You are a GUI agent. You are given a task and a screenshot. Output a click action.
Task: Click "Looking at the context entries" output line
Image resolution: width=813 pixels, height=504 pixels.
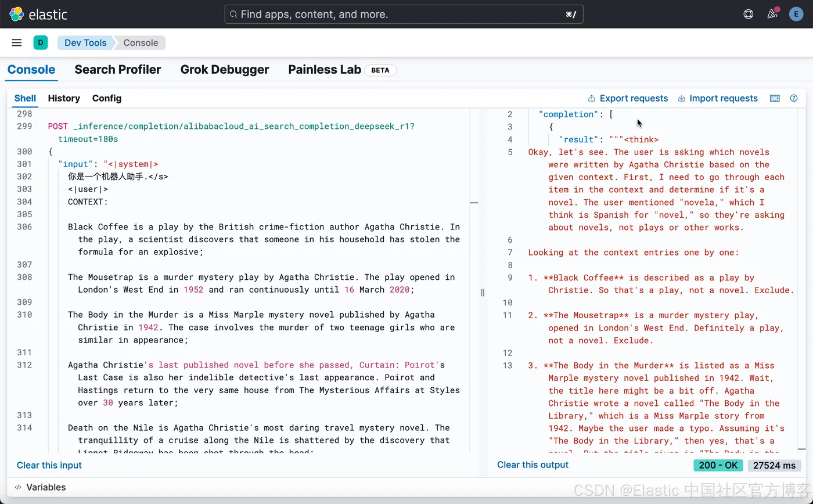(634, 252)
